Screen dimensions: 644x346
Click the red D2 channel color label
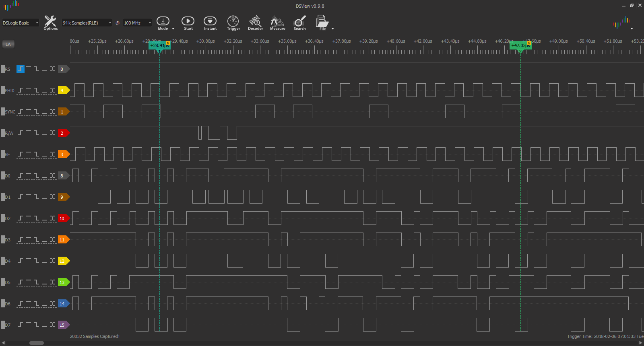pos(63,218)
